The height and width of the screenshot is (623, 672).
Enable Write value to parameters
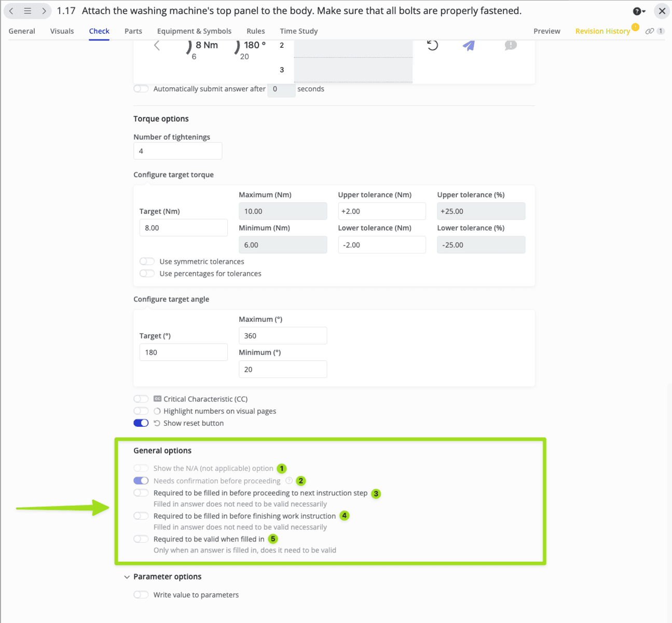[141, 595]
